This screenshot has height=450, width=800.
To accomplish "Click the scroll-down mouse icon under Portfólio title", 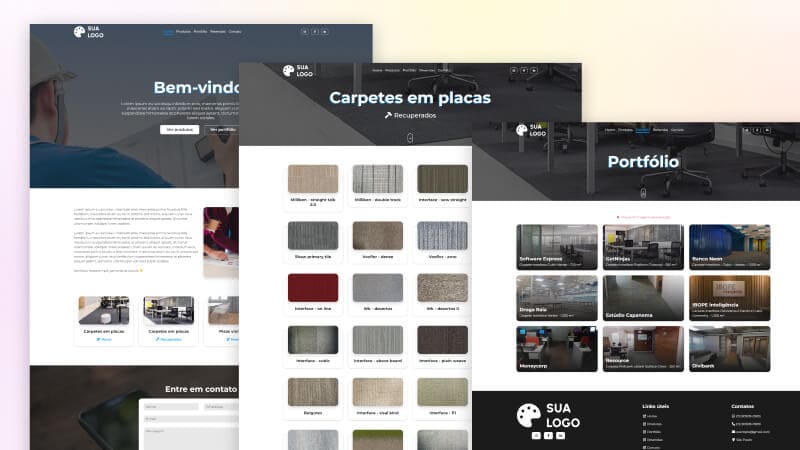I will (x=643, y=192).
